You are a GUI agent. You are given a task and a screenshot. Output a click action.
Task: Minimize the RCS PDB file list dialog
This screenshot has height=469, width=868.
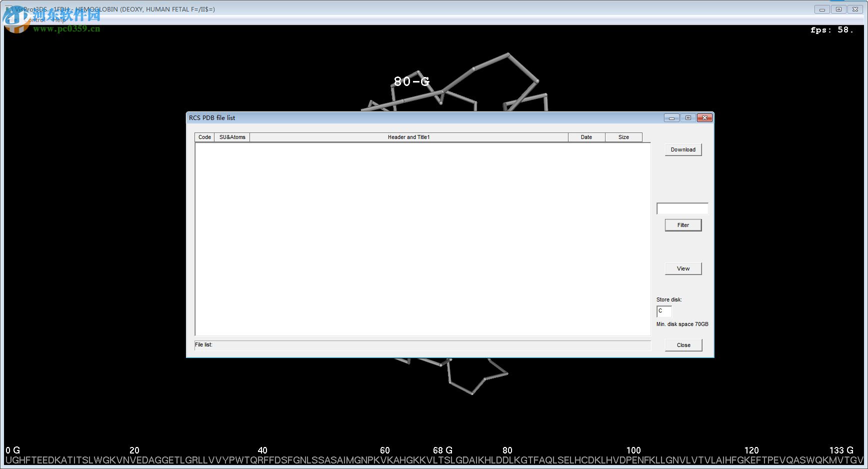tap(671, 118)
